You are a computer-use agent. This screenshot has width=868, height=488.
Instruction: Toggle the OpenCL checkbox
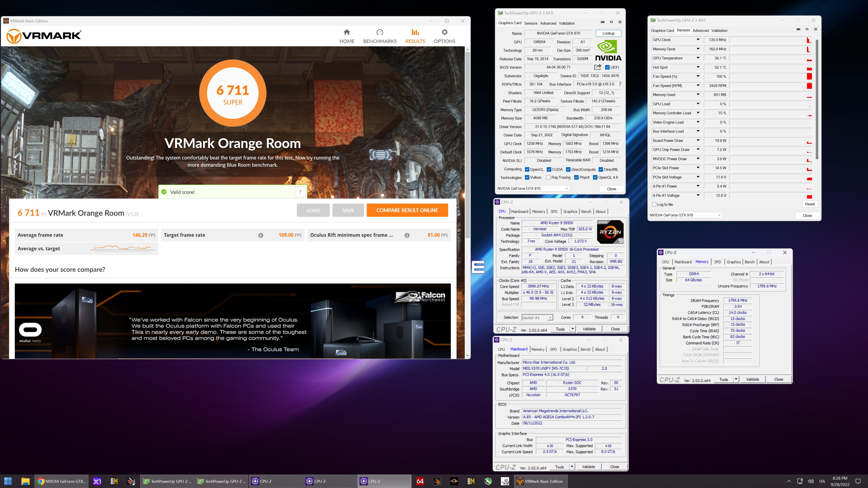pos(527,169)
